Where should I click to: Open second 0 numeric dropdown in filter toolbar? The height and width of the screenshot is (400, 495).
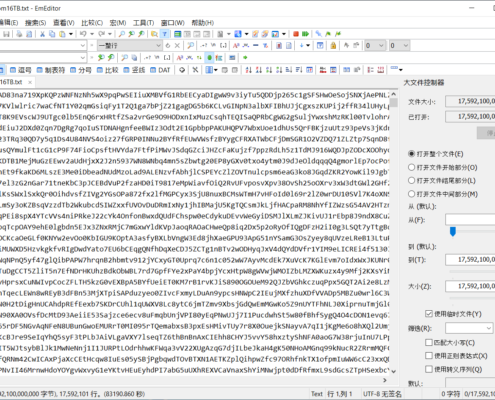tap(400, 46)
